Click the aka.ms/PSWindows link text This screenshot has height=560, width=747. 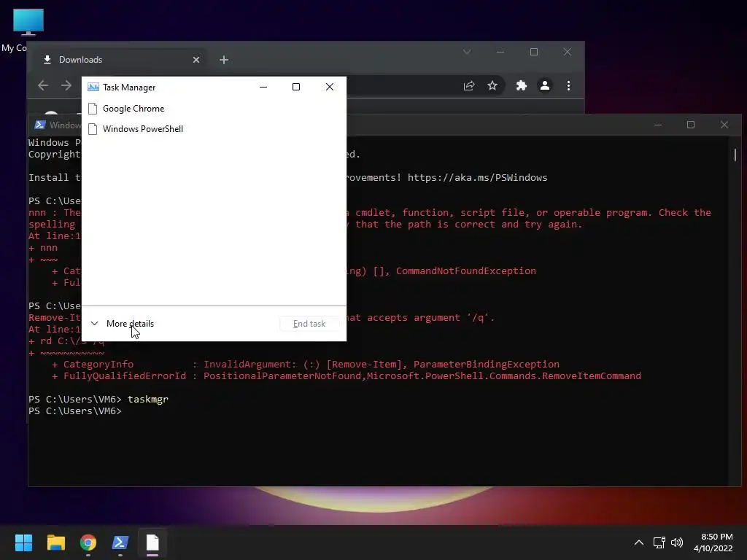[477, 178]
